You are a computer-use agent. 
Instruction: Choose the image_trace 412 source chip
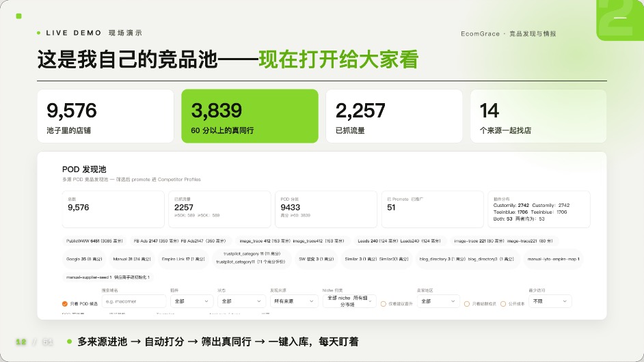pos(292,241)
